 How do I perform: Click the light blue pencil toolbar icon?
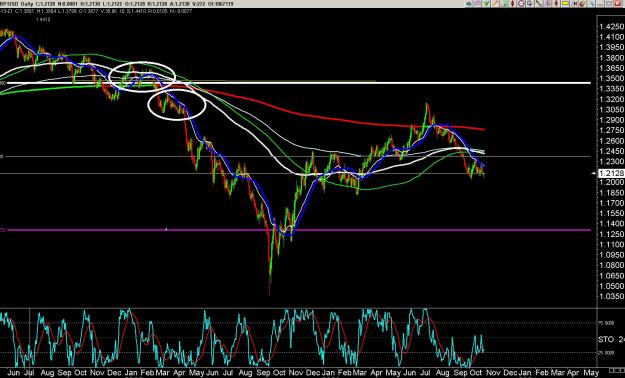[591, 4]
